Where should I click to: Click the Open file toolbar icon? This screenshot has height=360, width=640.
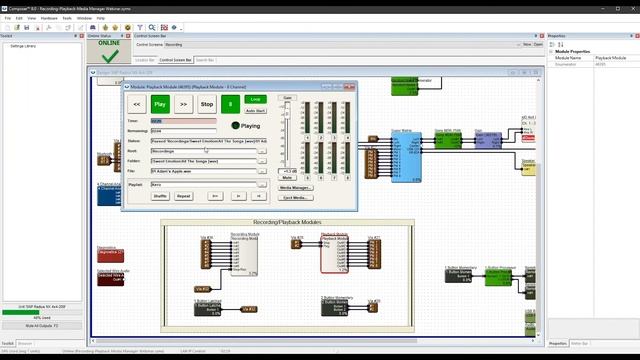pyautogui.click(x=17, y=27)
